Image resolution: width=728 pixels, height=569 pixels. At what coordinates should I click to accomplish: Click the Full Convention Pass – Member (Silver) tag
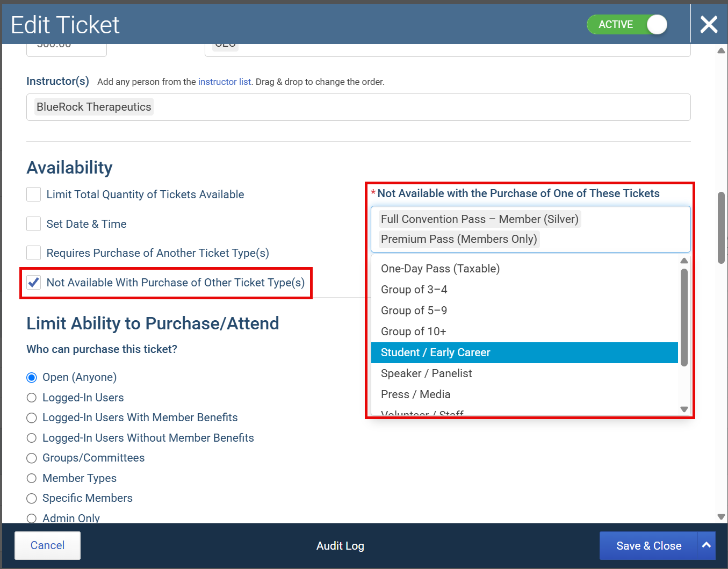[x=480, y=219]
